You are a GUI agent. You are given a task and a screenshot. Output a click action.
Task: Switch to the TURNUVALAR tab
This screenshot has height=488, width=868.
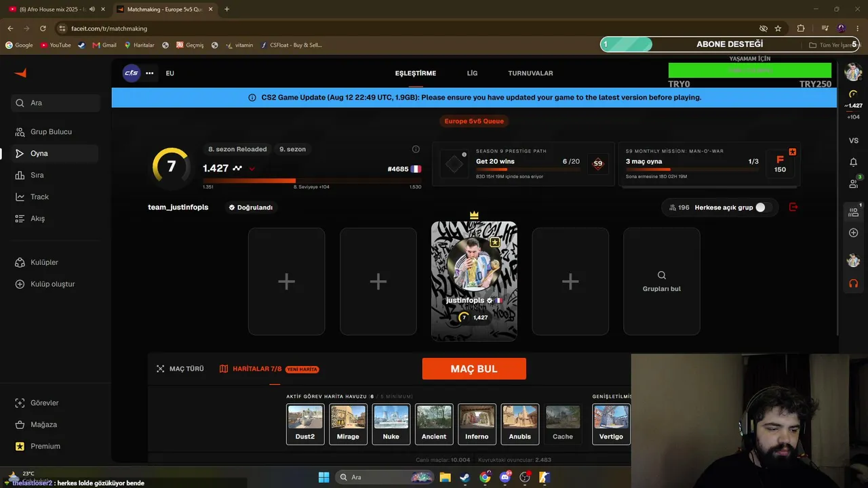point(530,73)
